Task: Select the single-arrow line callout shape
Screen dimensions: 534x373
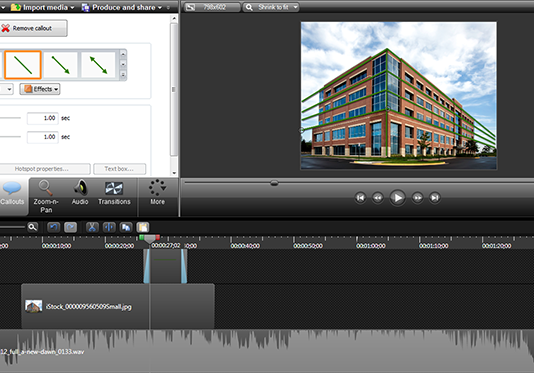Action: click(61, 65)
